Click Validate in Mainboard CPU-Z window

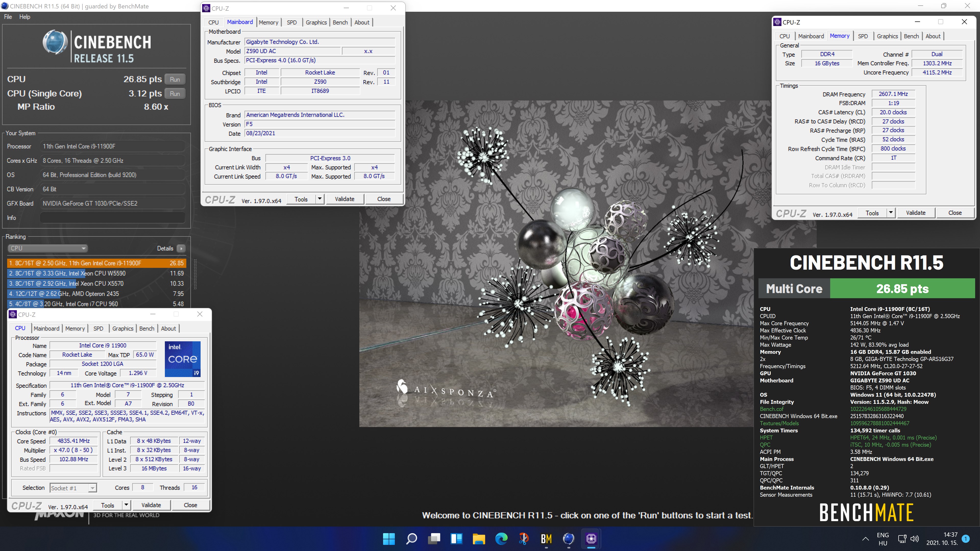[x=345, y=199]
